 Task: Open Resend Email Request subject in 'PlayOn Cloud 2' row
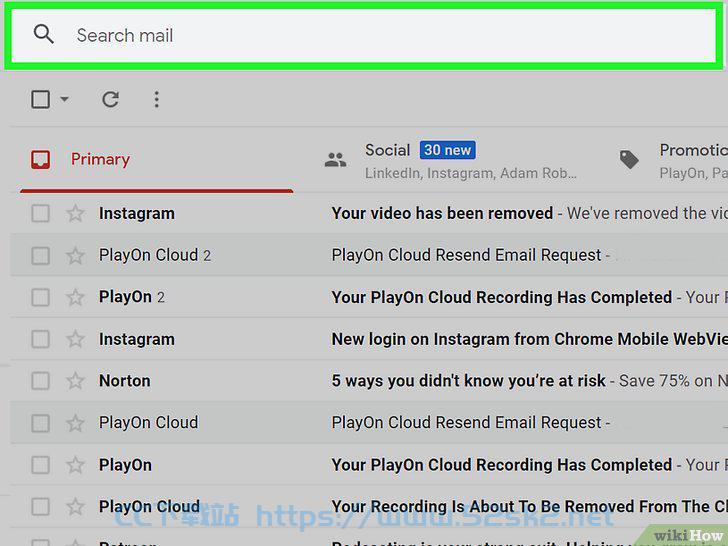[466, 255]
